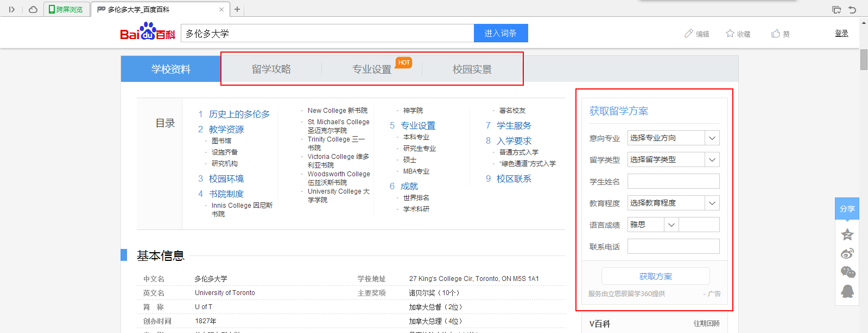Click the undo closed tab arrow icon
Viewport: 868px width, 333px height.
pos(852,9)
